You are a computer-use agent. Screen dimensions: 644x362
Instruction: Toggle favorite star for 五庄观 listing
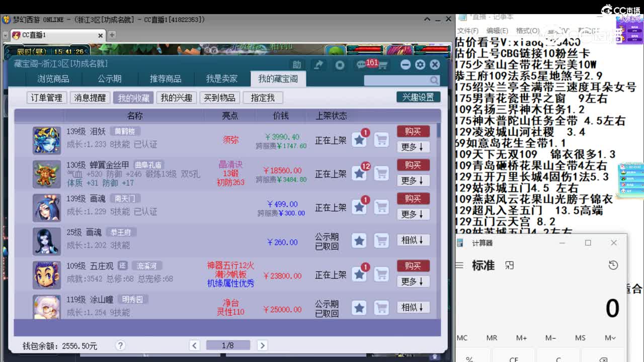point(359,275)
